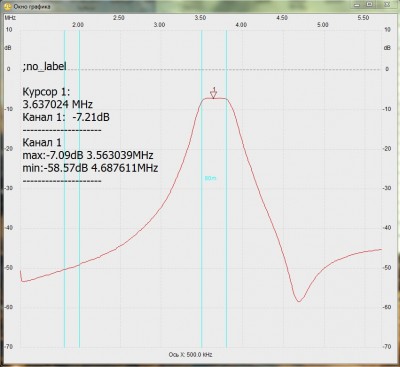Viewport: 400px width, 367px height.
Task: Click the Курсор 1: heading
Action: coord(46,92)
